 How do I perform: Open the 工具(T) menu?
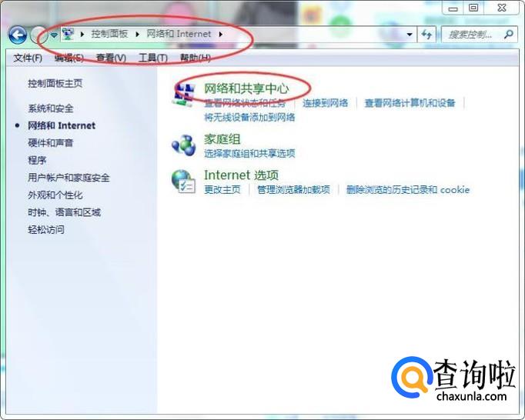[153, 58]
